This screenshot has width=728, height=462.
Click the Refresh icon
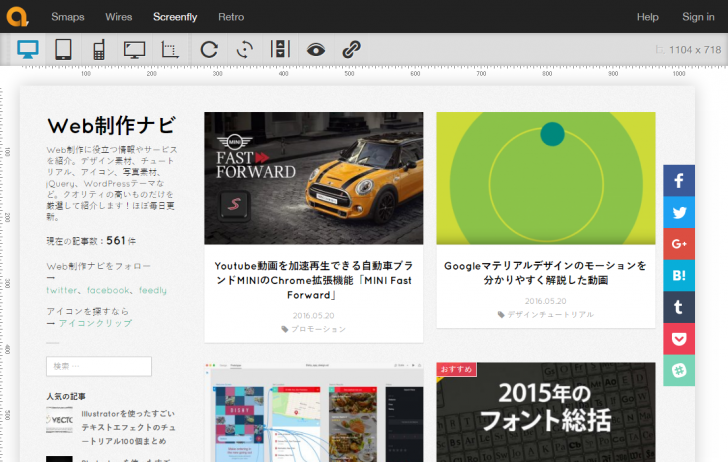pyautogui.click(x=209, y=49)
